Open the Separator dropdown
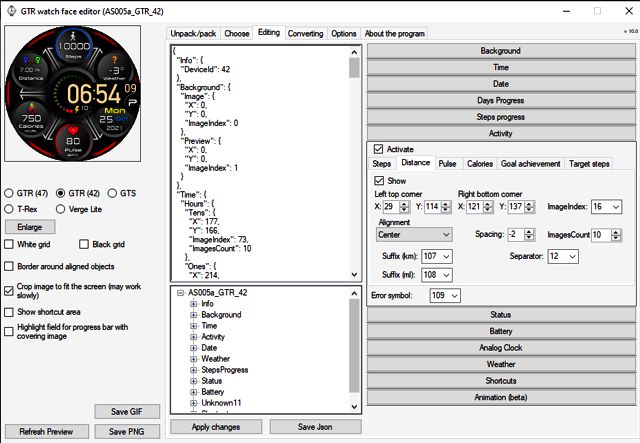Image resolution: width=640 pixels, height=443 pixels. [x=563, y=256]
